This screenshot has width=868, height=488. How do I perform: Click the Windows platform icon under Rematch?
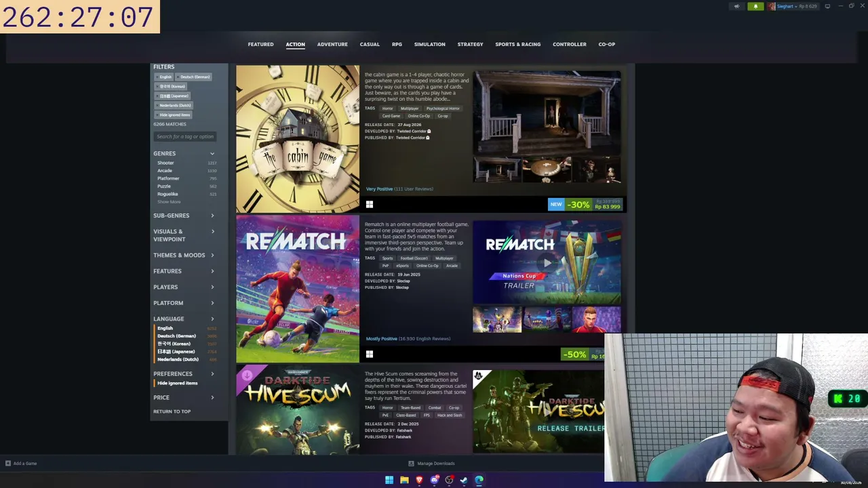point(370,354)
